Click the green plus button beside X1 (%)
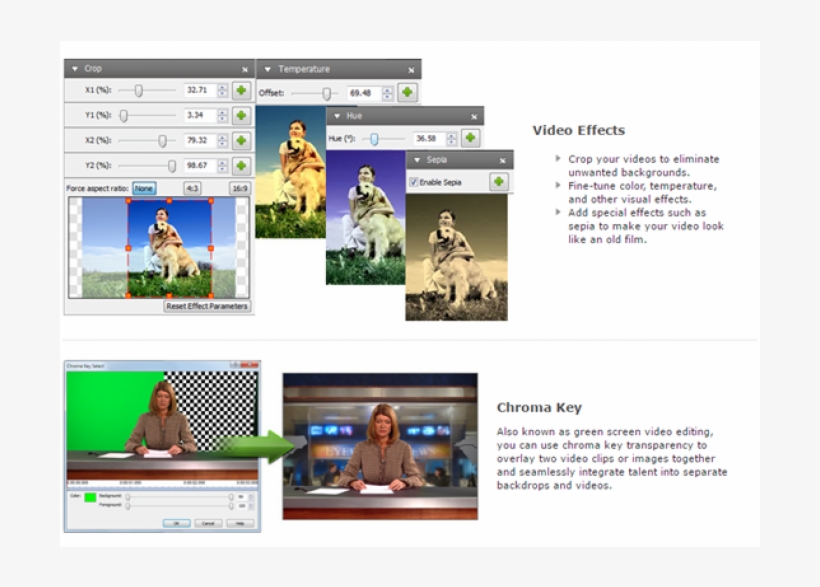Viewport: 820px width, 587px height. [x=241, y=90]
